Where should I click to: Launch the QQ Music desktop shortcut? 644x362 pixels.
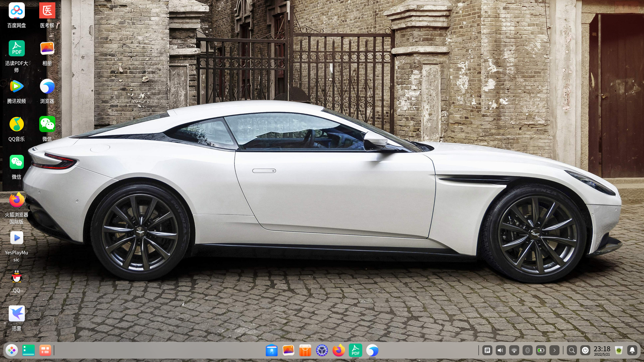tap(16, 125)
